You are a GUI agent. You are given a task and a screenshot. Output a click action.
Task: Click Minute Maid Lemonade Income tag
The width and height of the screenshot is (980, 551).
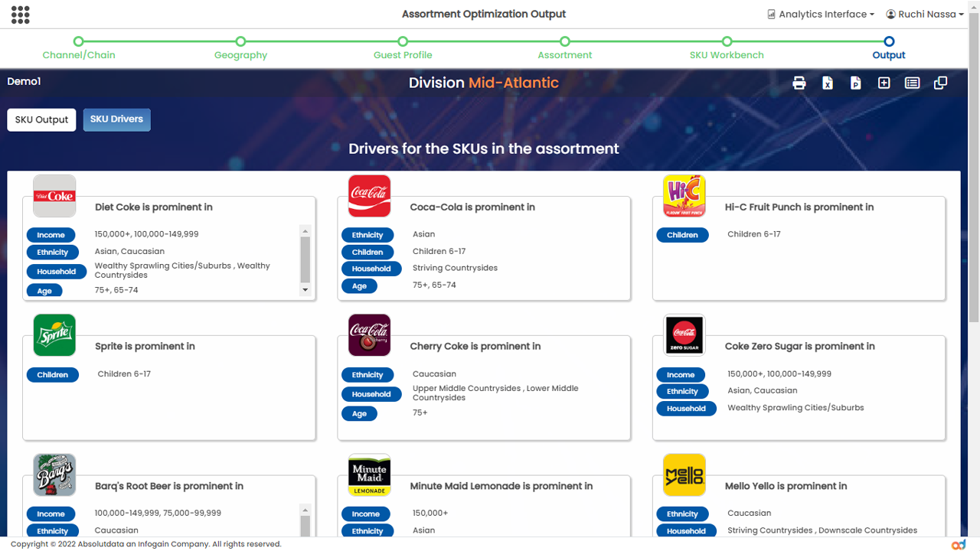click(x=366, y=514)
